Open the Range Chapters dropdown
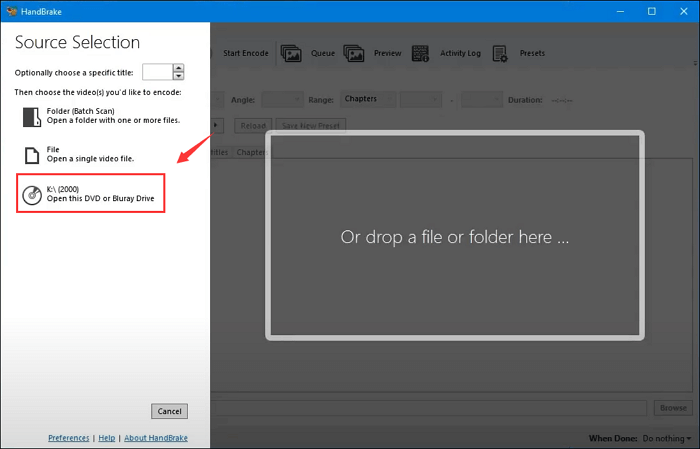 tap(365, 100)
